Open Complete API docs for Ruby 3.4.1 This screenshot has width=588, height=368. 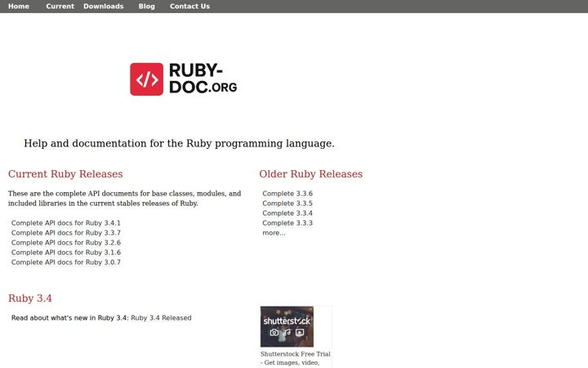[66, 223]
